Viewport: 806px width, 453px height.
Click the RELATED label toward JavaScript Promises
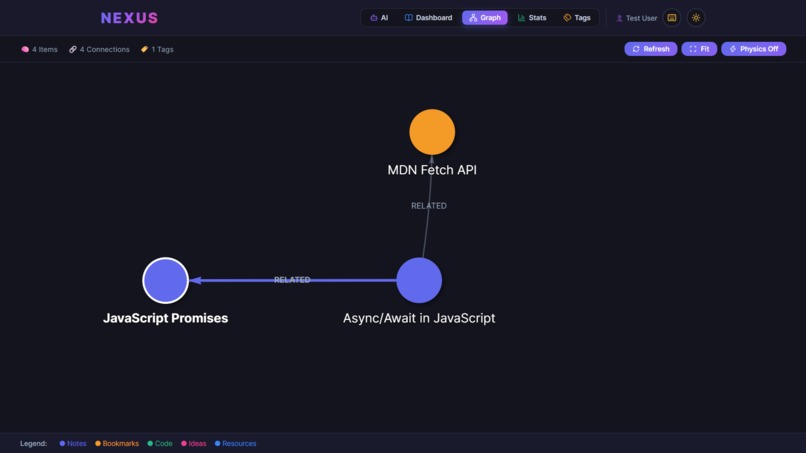pyautogui.click(x=292, y=280)
